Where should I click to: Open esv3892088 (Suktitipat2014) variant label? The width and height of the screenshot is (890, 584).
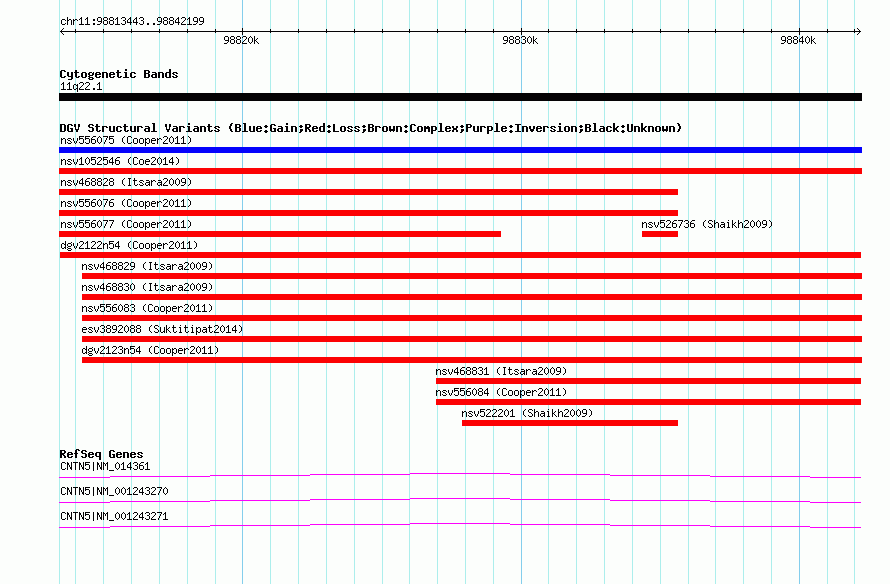click(162, 329)
